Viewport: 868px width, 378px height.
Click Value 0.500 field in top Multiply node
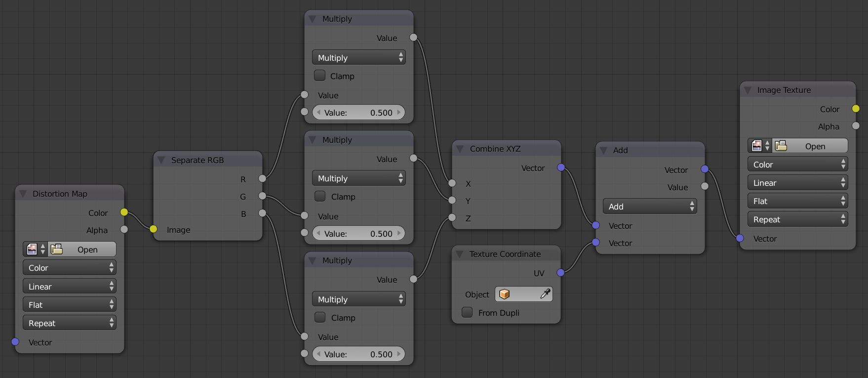pyautogui.click(x=359, y=112)
